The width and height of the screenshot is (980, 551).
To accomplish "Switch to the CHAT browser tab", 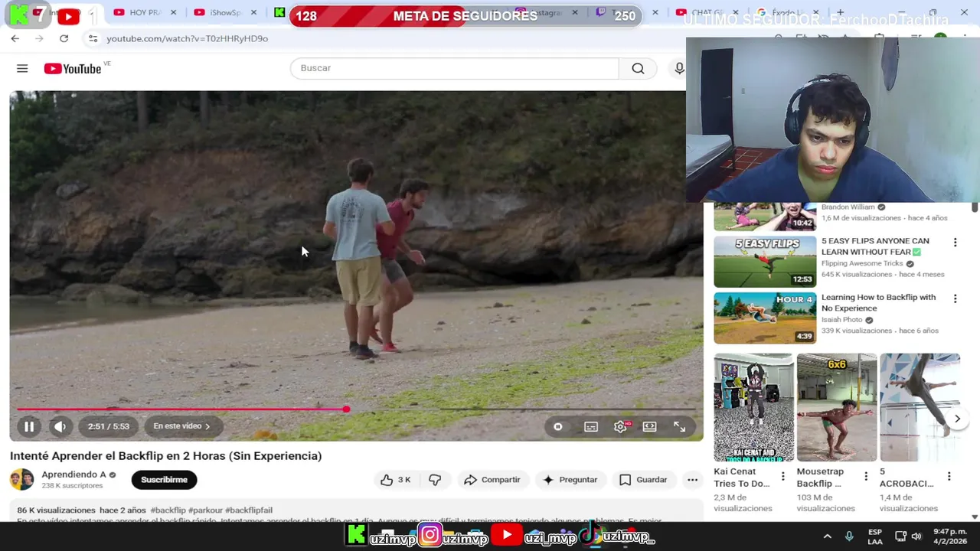I will (x=706, y=12).
